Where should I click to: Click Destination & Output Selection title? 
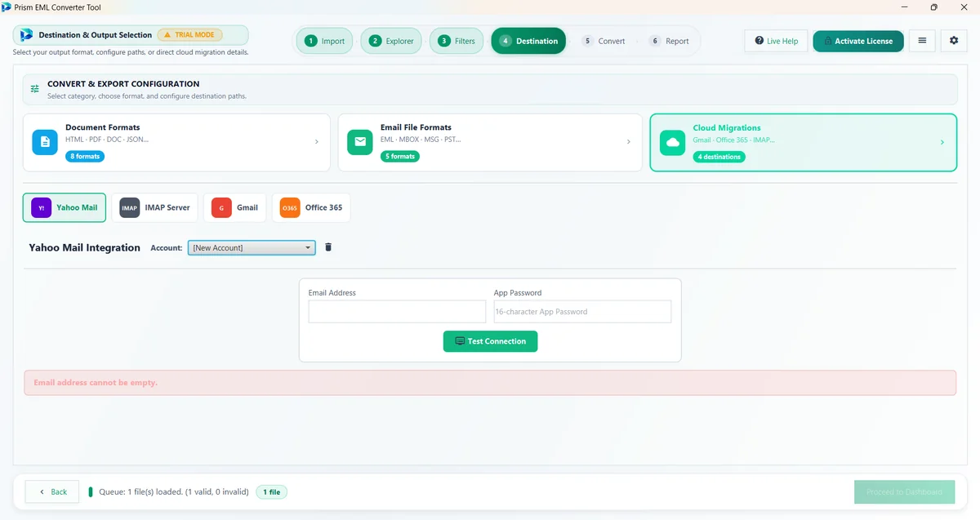(x=96, y=35)
